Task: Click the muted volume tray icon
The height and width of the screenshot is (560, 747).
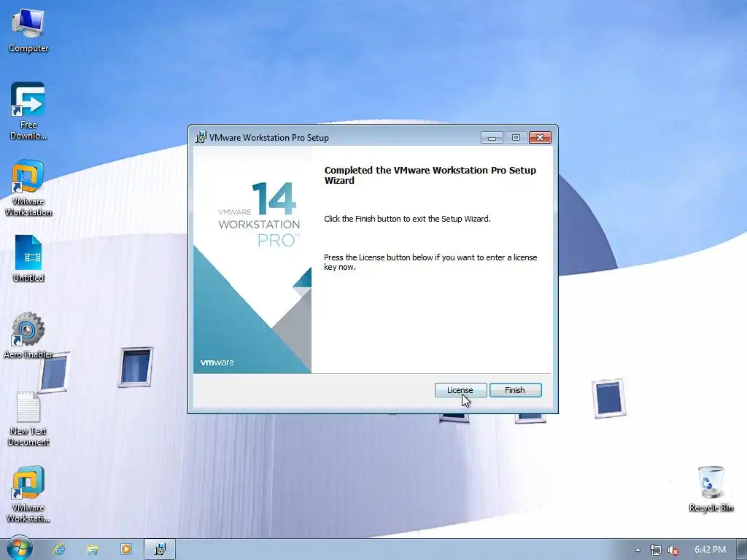Action: [673, 550]
